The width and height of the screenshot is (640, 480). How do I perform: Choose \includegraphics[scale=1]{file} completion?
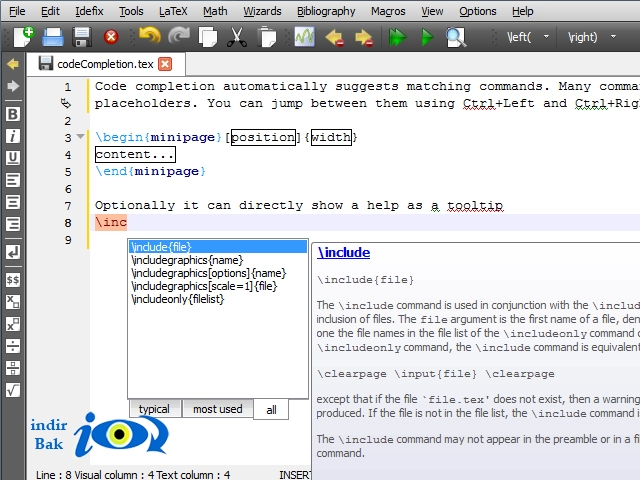point(218,286)
